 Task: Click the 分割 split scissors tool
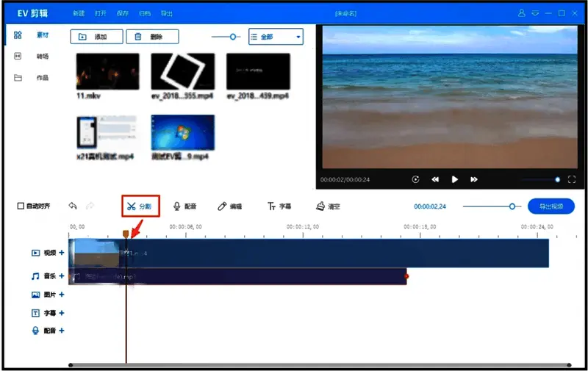(140, 206)
